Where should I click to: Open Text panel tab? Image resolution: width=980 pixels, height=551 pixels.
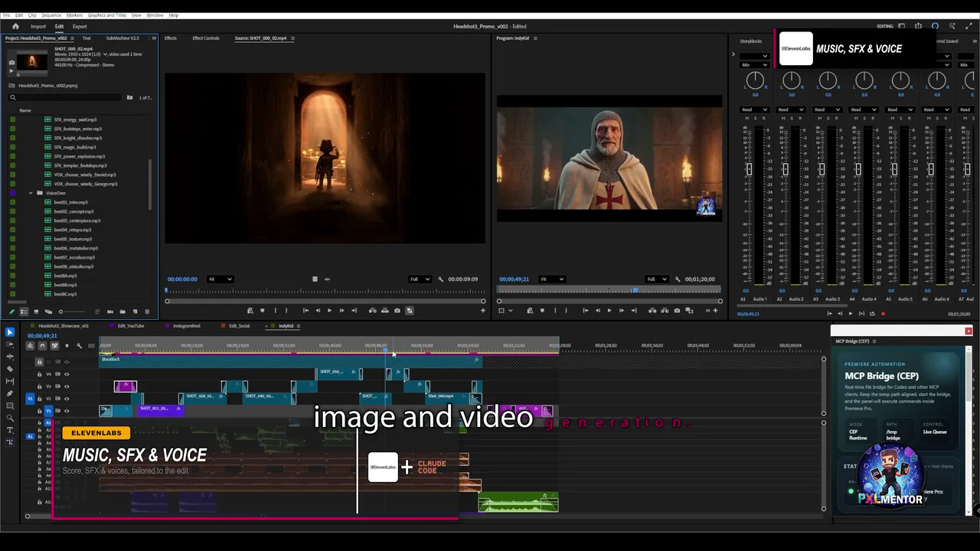(x=87, y=38)
